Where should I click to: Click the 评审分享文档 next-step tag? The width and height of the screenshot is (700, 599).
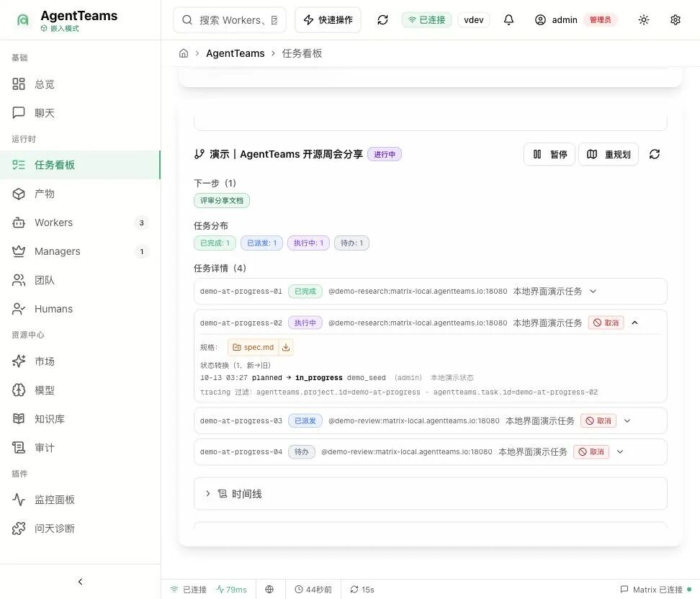[222, 200]
